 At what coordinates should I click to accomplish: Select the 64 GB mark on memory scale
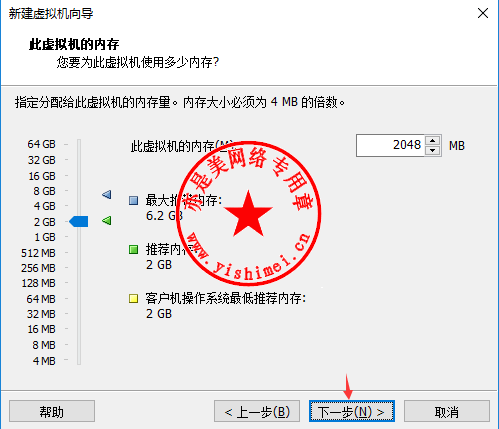click(42, 144)
